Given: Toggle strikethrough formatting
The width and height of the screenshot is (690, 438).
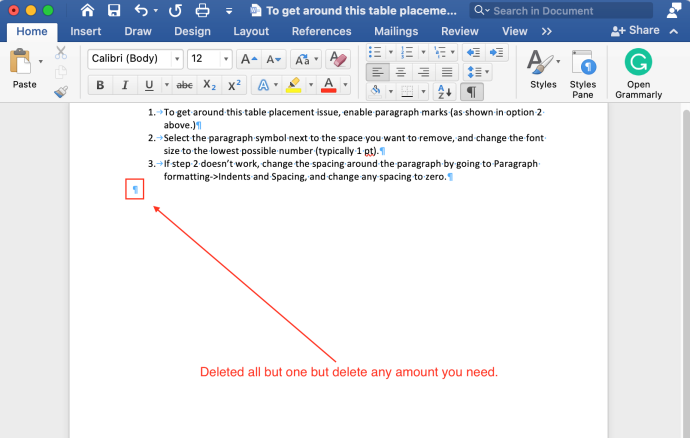Looking at the screenshot, I should click(x=184, y=85).
